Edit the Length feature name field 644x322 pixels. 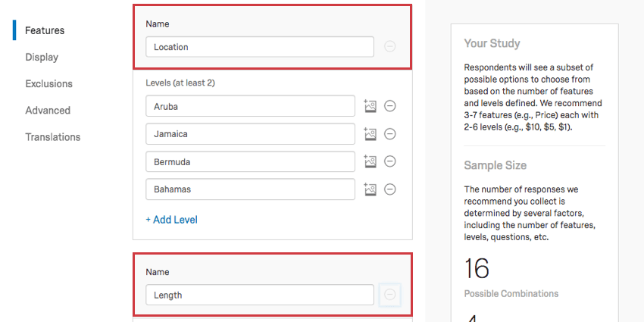[x=260, y=295]
